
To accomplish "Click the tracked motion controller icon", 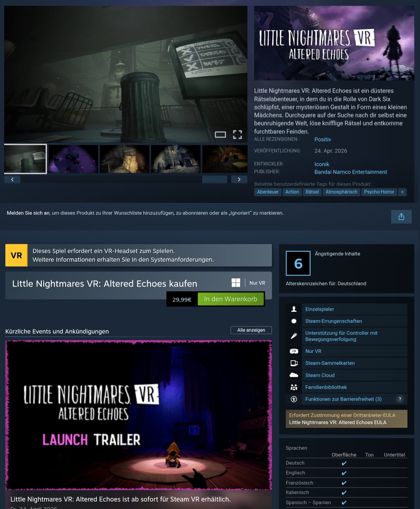I will [x=294, y=336].
